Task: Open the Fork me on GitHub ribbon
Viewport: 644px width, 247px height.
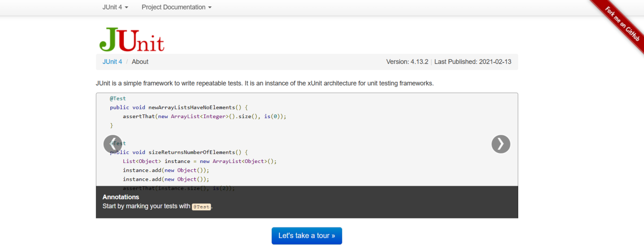Action: pos(623,24)
